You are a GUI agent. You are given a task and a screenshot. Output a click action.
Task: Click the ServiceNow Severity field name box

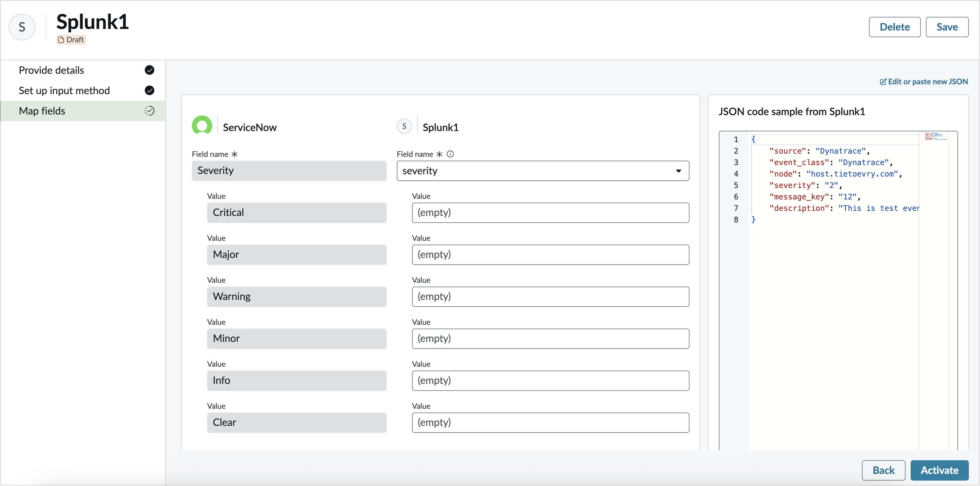coord(289,171)
